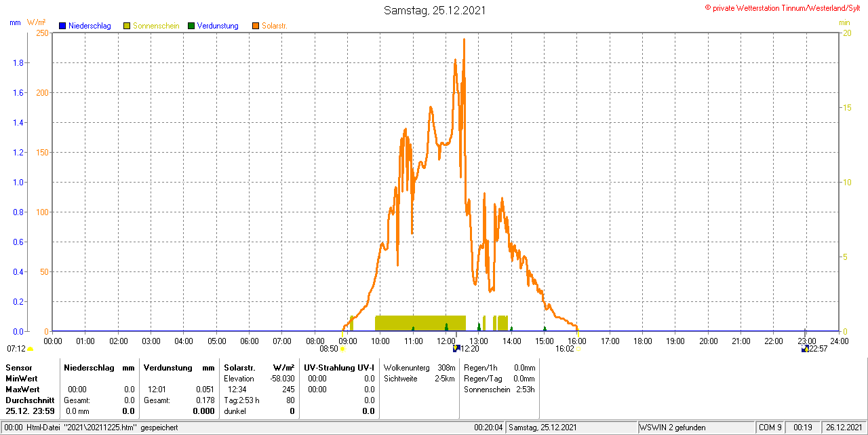Click the private Wetterstation Tinnum/Westerland/Sylt copyright text
This screenshot has height=435, width=868.
pos(783,7)
